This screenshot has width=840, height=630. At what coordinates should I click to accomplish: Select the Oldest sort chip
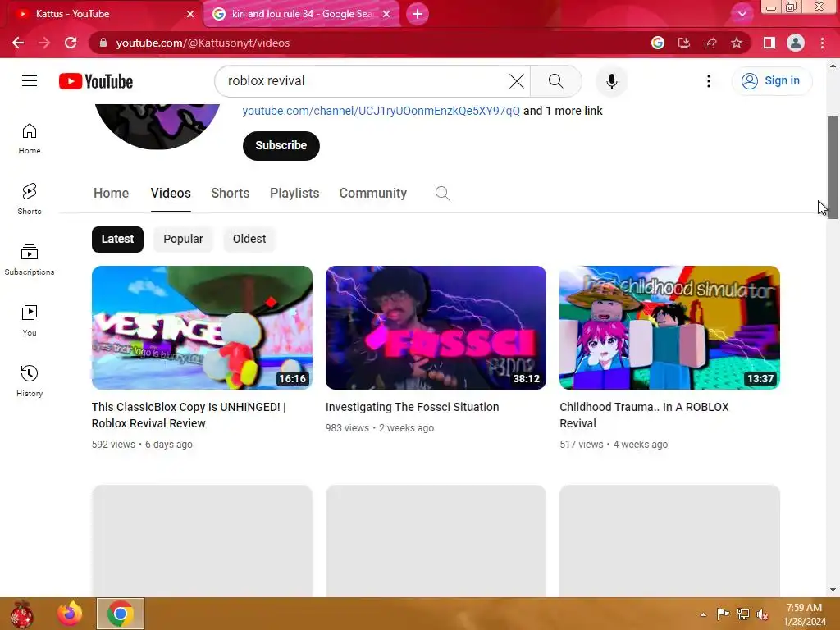tap(249, 239)
